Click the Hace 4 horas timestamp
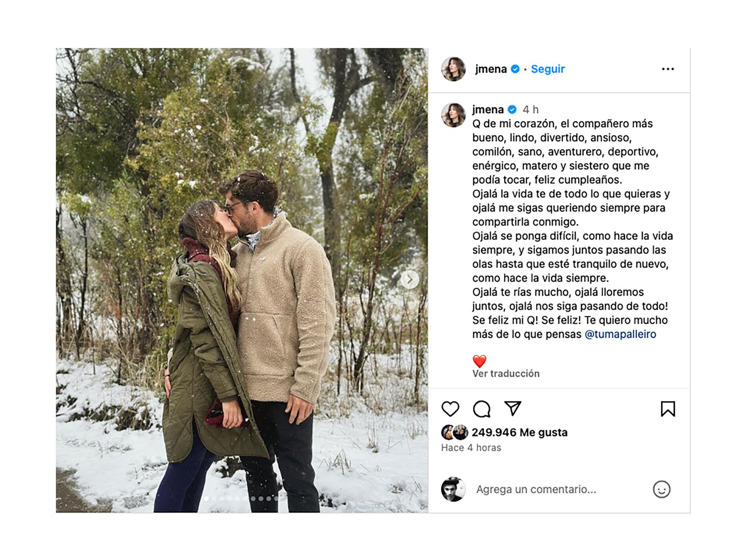This screenshot has width=756, height=555. pos(471,447)
